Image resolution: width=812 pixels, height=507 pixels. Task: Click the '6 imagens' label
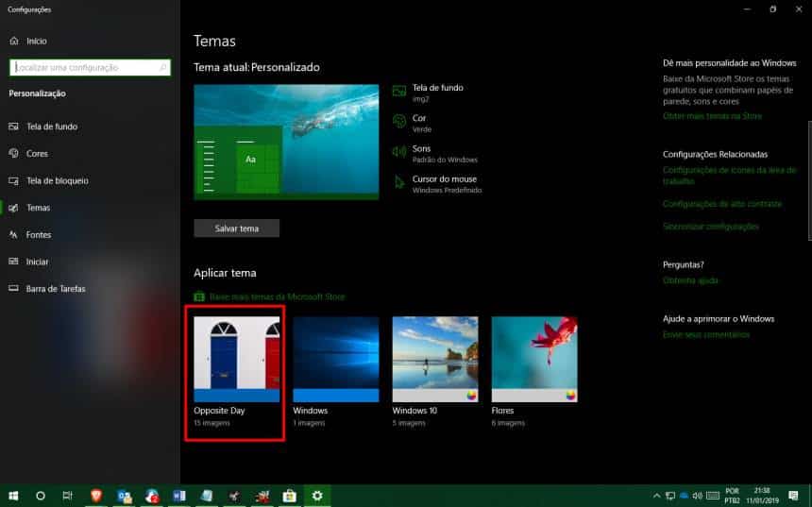pyautogui.click(x=508, y=423)
